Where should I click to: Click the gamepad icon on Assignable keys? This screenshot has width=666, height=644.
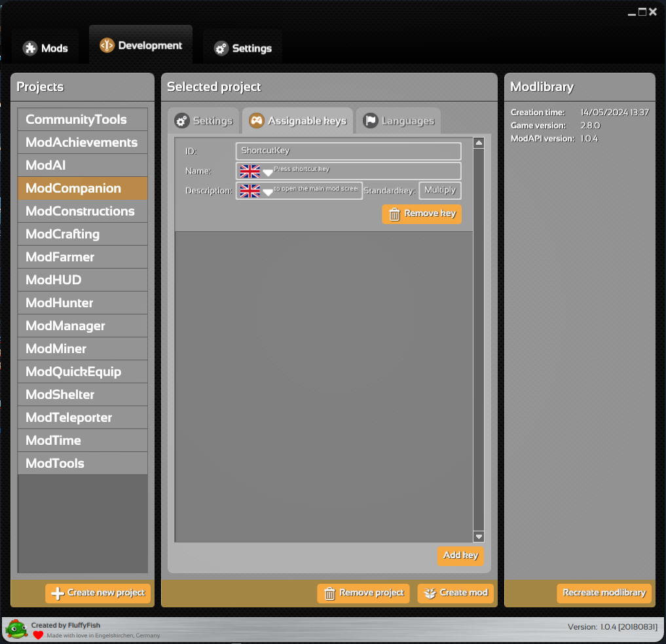[257, 121]
